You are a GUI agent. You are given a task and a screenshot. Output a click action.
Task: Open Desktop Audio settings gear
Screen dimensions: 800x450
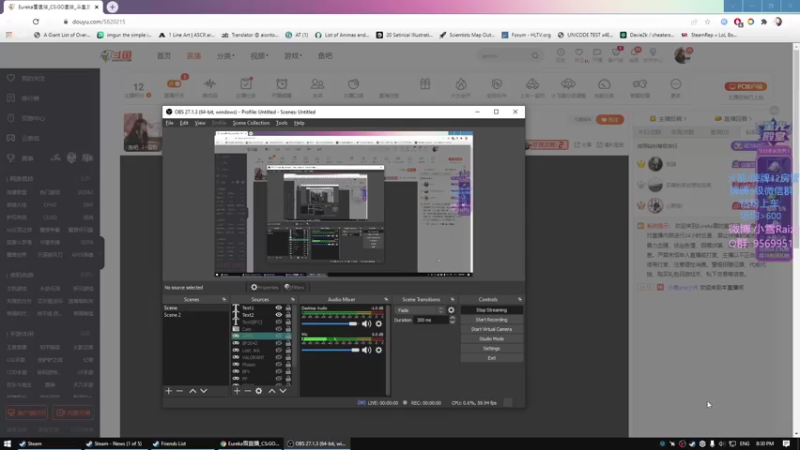coord(379,323)
